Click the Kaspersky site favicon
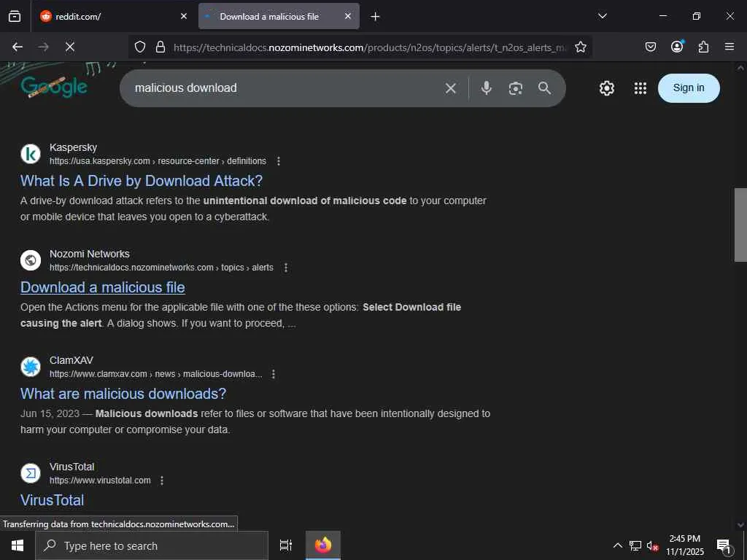Screen dimensions: 747x560 (31, 154)
